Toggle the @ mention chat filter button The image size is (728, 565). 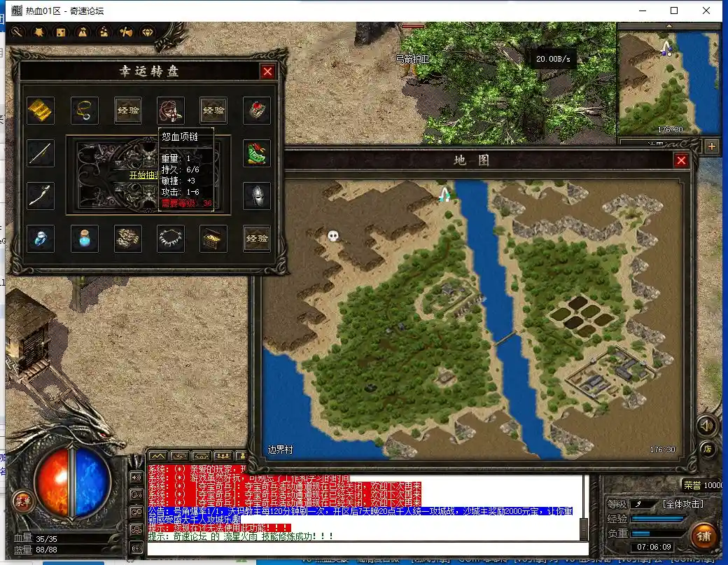[x=136, y=512]
